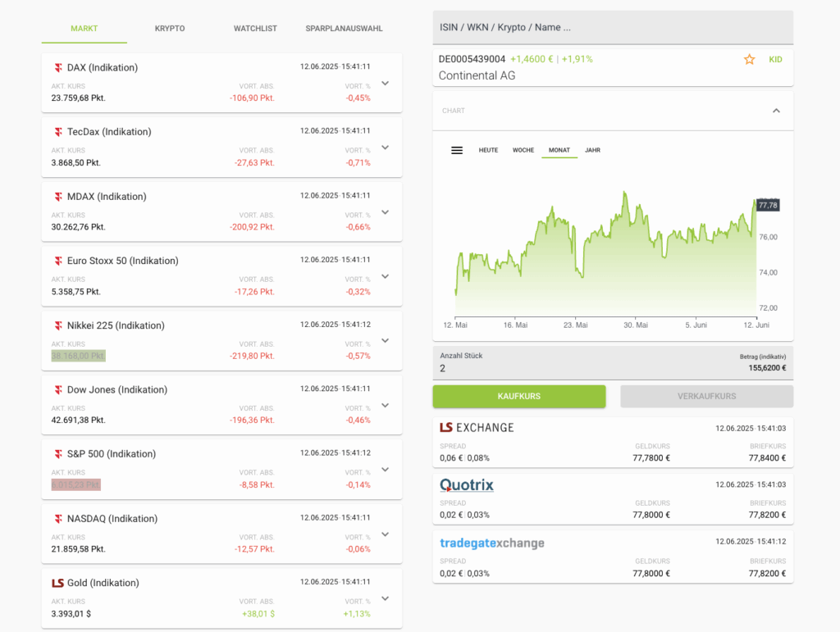Open the SPARPLANAUSWAHL tab
This screenshot has width=840, height=632.
click(x=344, y=29)
